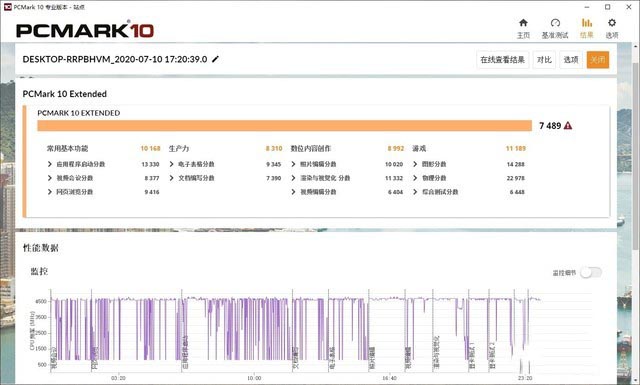Expand the 电子表格分数 row
The height and width of the screenshot is (385, 640).
pyautogui.click(x=171, y=164)
